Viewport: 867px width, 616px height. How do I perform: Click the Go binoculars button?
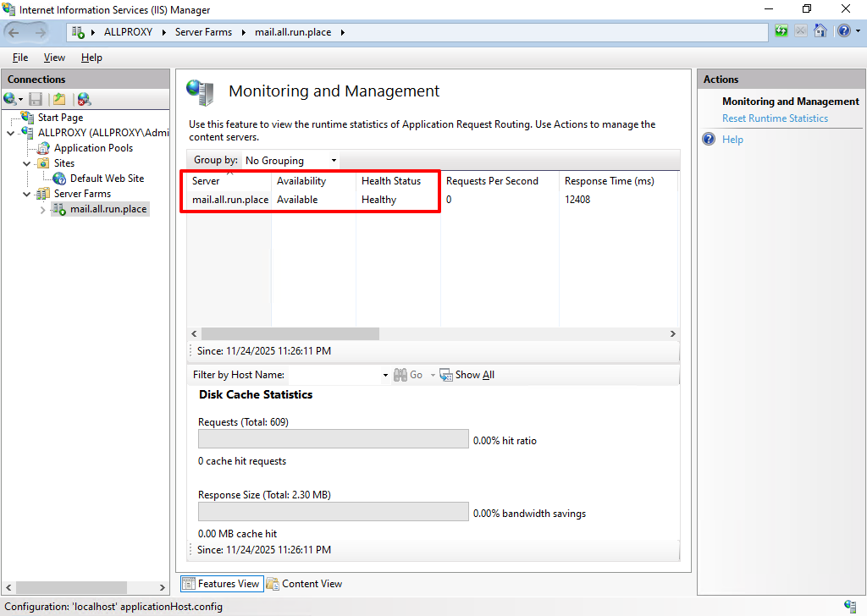(408, 375)
